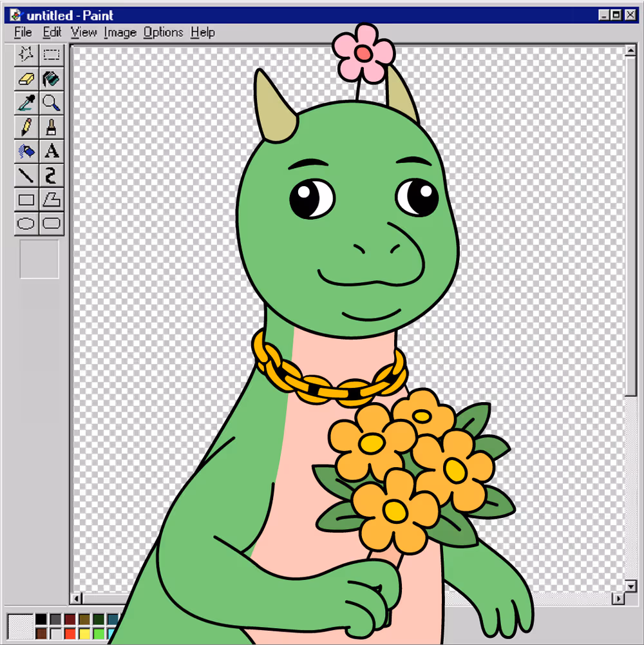Image resolution: width=644 pixels, height=645 pixels.
Task: Select the Ellipse tool
Action: 26,224
